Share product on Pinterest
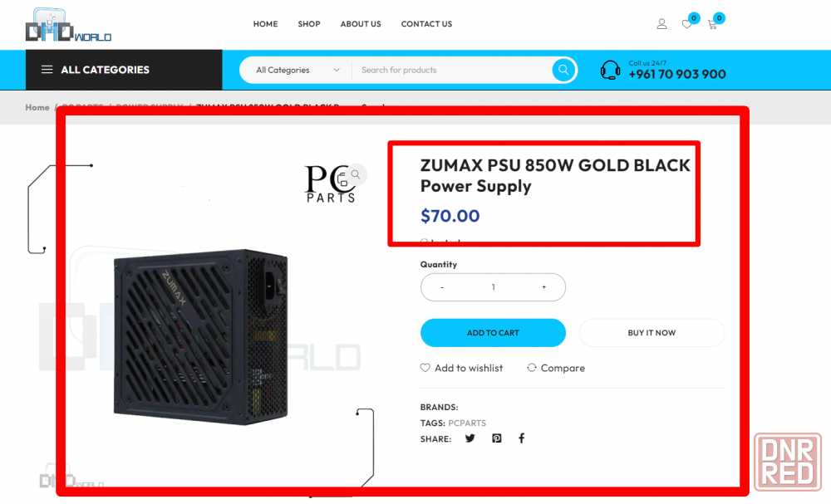This screenshot has height=504, width=831. coord(497,438)
